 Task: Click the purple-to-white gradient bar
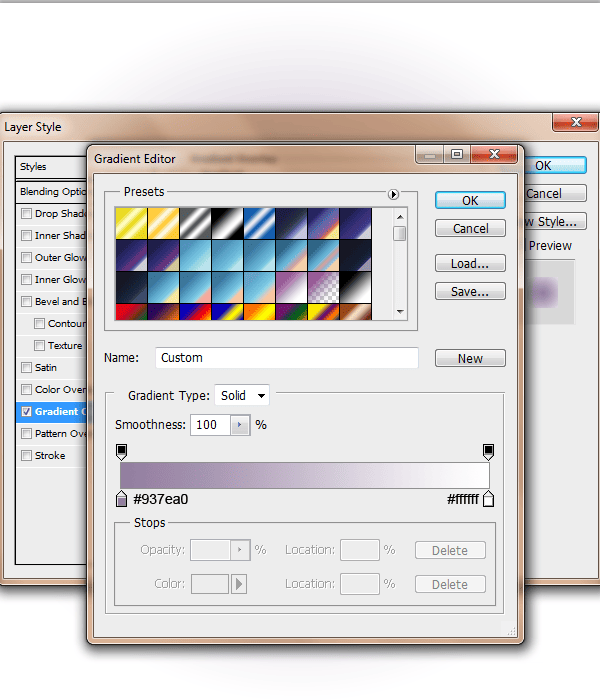click(x=304, y=475)
